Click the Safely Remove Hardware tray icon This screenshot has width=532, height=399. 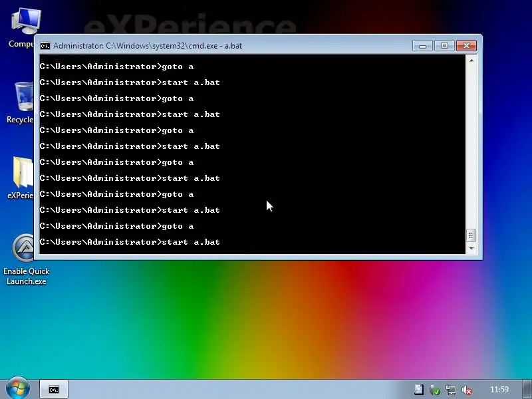pyautogui.click(x=435, y=390)
